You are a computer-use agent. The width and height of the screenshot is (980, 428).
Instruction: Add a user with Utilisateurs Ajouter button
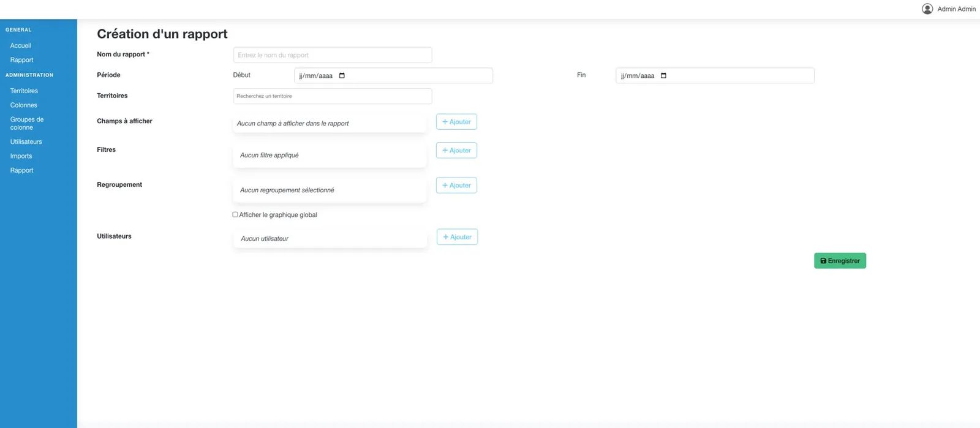click(457, 237)
